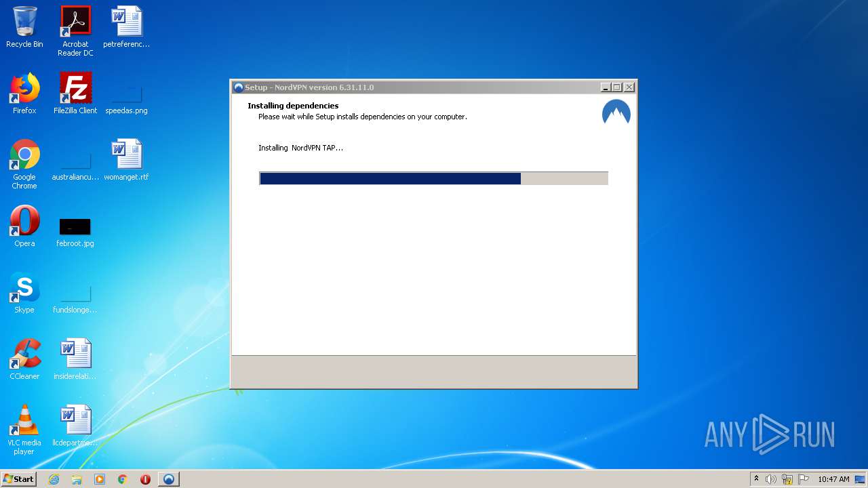Open FileZilla Client shortcut
868x488 pixels.
tap(75, 94)
